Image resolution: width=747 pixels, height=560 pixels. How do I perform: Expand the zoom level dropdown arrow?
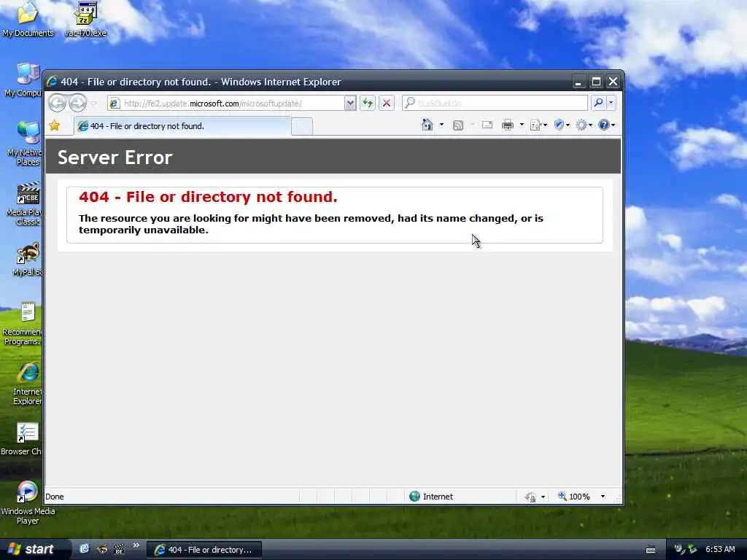(x=603, y=497)
